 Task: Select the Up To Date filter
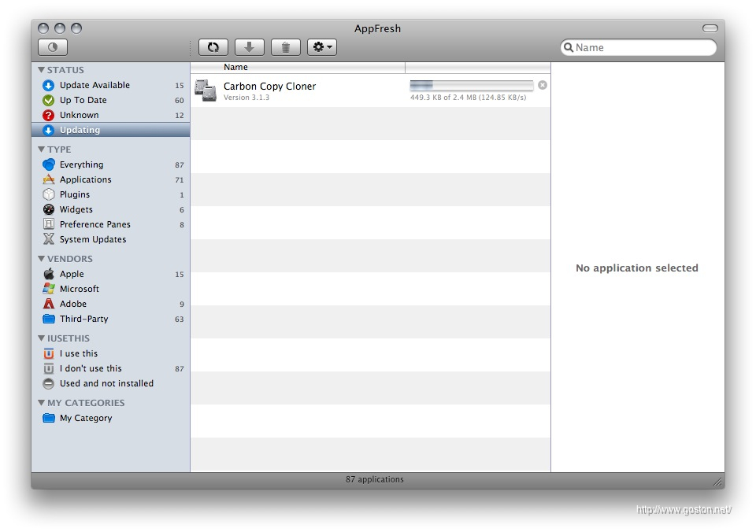(x=83, y=100)
